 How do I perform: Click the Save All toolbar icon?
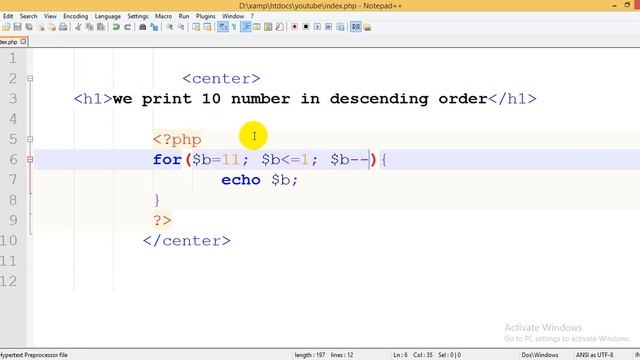[29, 27]
